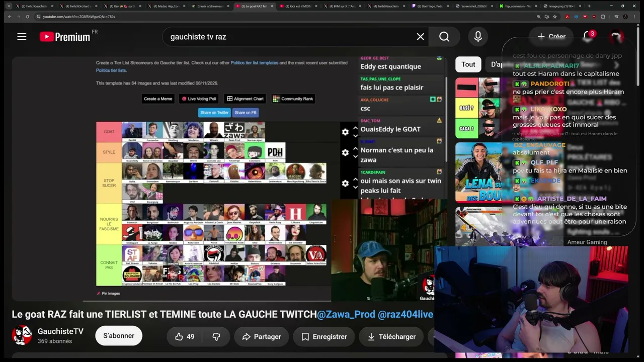The height and width of the screenshot is (362, 644).
Task: Open the Ameur Gaming channel link
Action: point(587,242)
